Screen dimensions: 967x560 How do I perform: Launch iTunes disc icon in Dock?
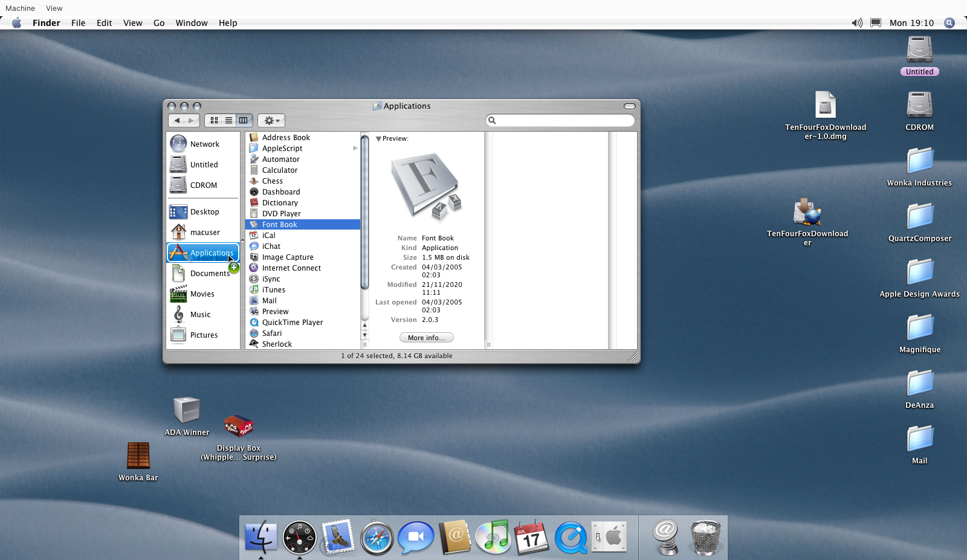(493, 536)
